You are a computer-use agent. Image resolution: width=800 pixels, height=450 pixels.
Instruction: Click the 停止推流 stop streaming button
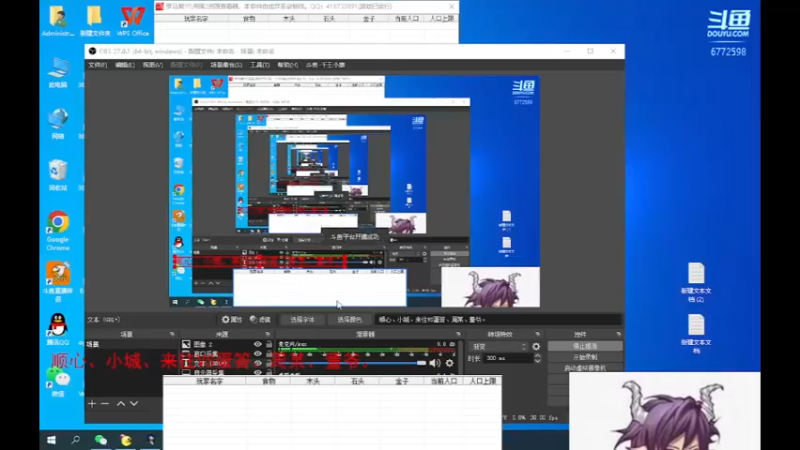click(x=585, y=346)
